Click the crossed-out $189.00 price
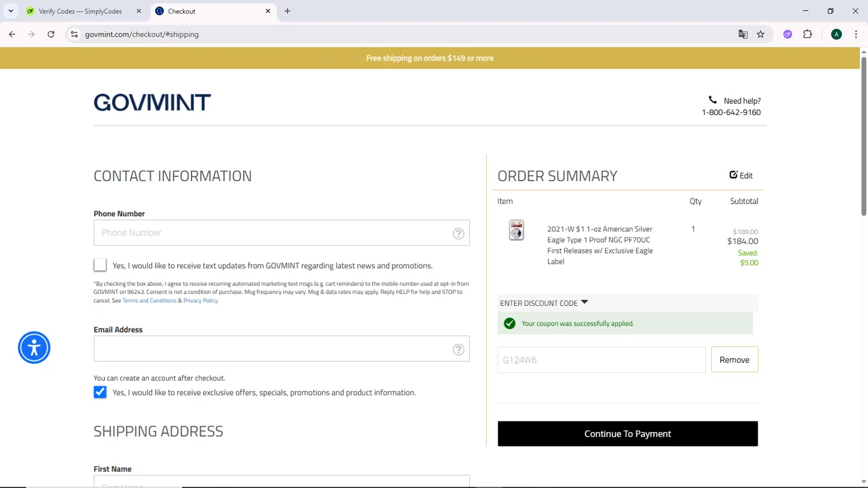 pyautogui.click(x=745, y=232)
